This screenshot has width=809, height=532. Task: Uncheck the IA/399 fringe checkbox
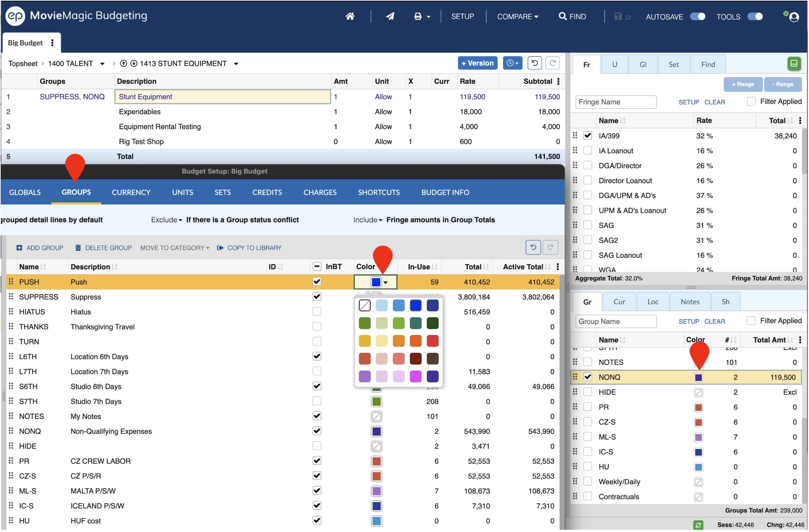[x=587, y=135]
